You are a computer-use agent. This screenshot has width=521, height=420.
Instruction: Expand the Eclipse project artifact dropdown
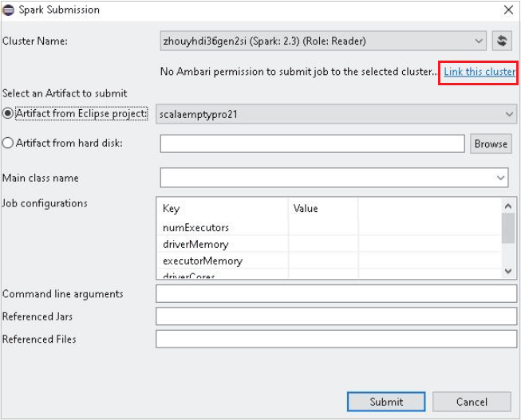[510, 114]
